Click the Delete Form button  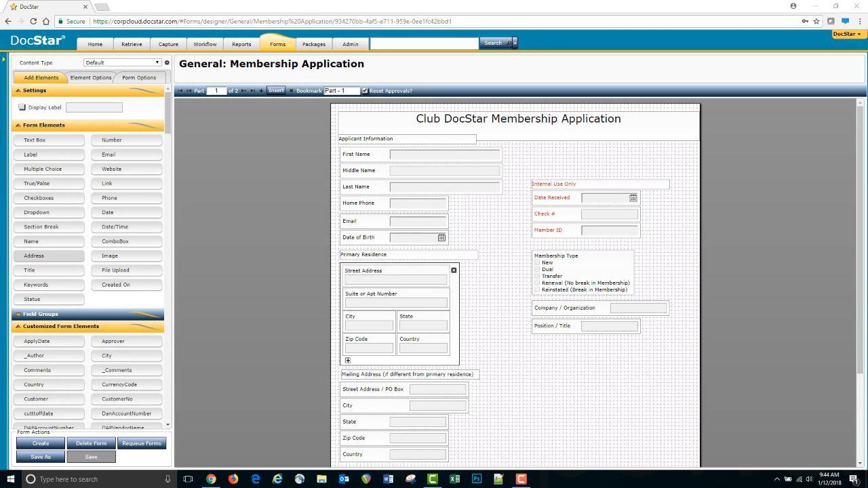coord(91,443)
